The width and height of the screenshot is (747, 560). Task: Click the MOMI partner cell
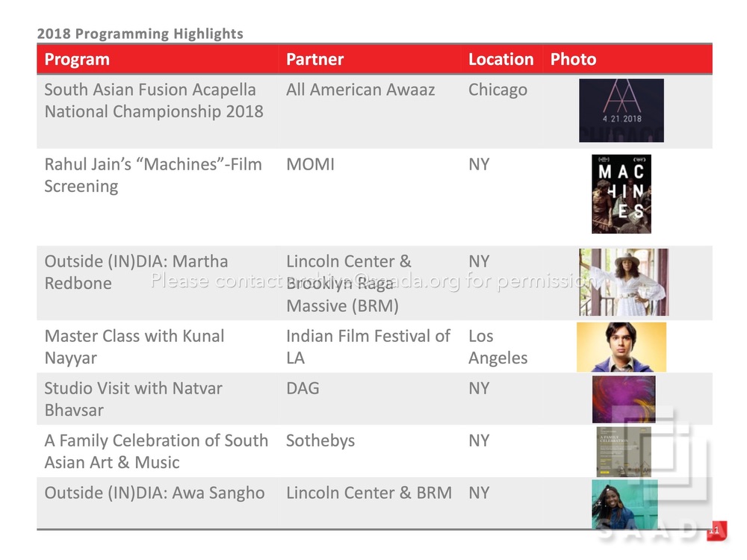310,164
